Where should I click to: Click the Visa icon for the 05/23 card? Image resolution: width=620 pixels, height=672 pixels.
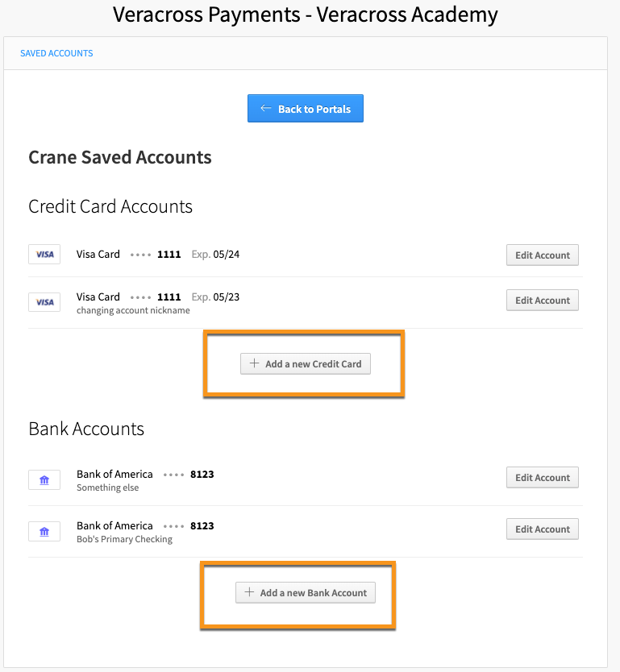(x=44, y=301)
